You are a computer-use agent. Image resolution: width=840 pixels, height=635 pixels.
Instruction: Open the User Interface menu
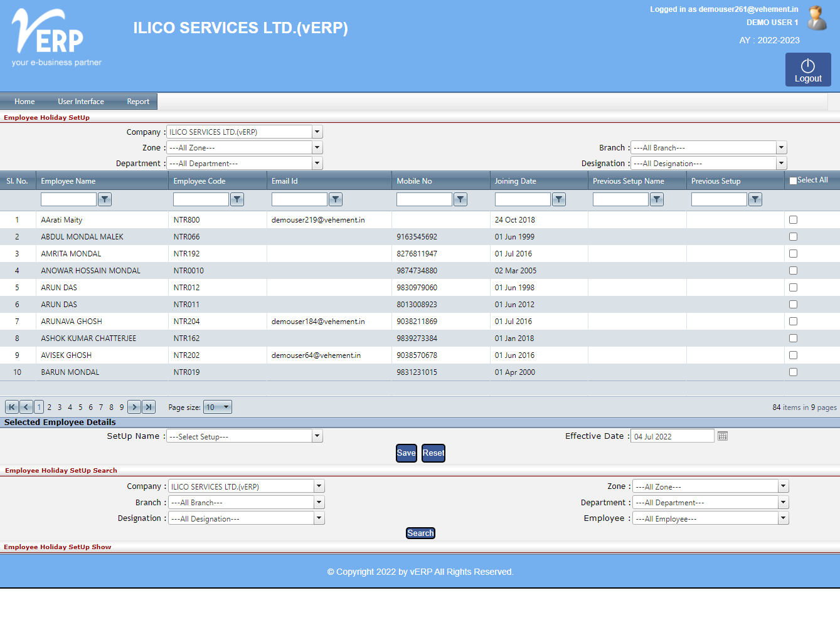coord(81,102)
